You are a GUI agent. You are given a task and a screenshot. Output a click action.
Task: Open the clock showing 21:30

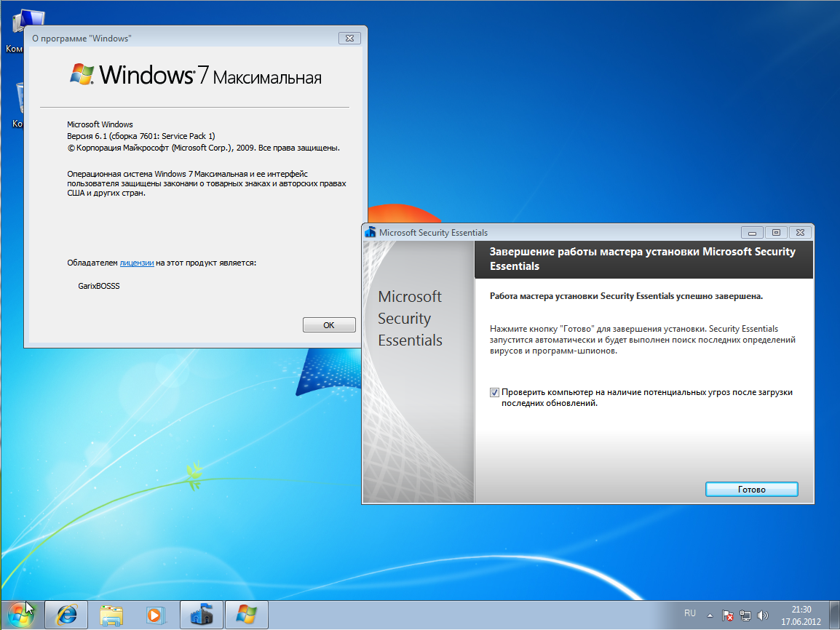[801, 610]
